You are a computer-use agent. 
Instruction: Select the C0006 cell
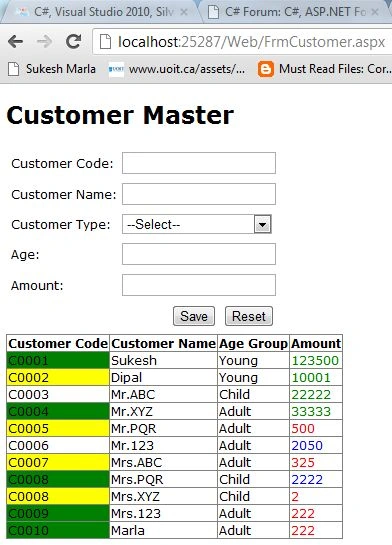tap(58, 446)
